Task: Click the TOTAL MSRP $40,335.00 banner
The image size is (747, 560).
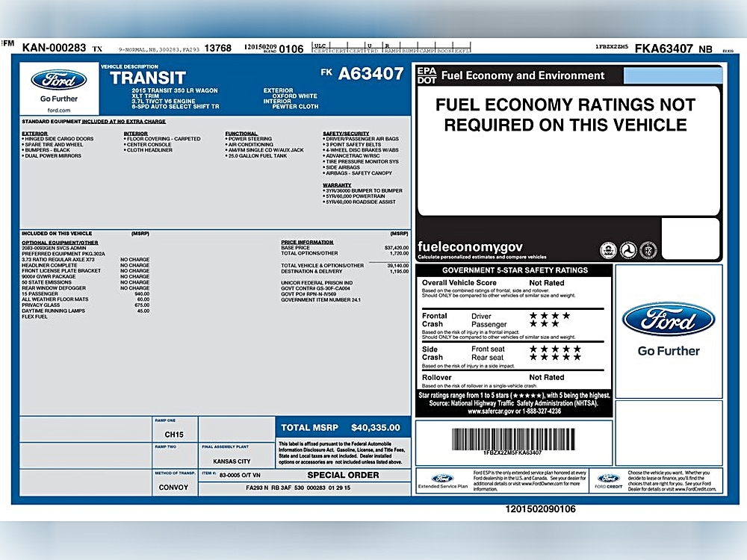Action: [x=343, y=427]
